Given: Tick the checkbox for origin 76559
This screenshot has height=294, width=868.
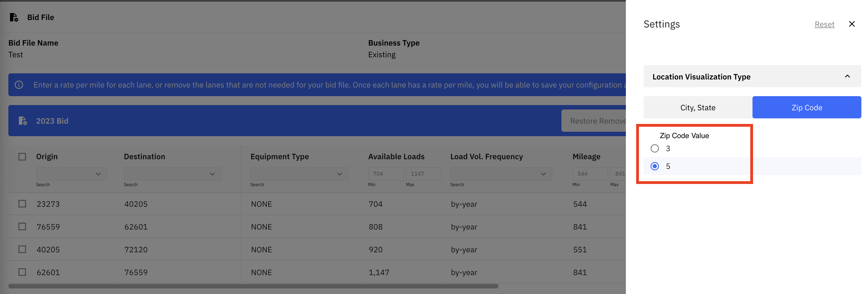Looking at the screenshot, I should pos(22,226).
